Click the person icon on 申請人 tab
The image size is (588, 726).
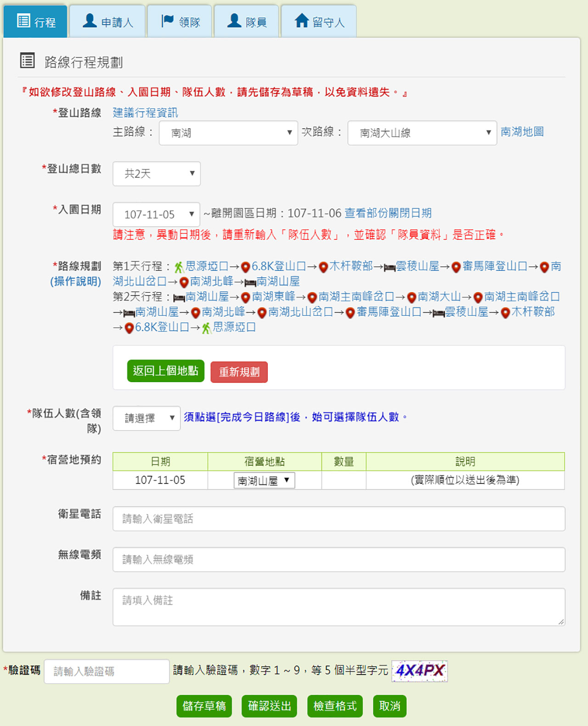[90, 21]
